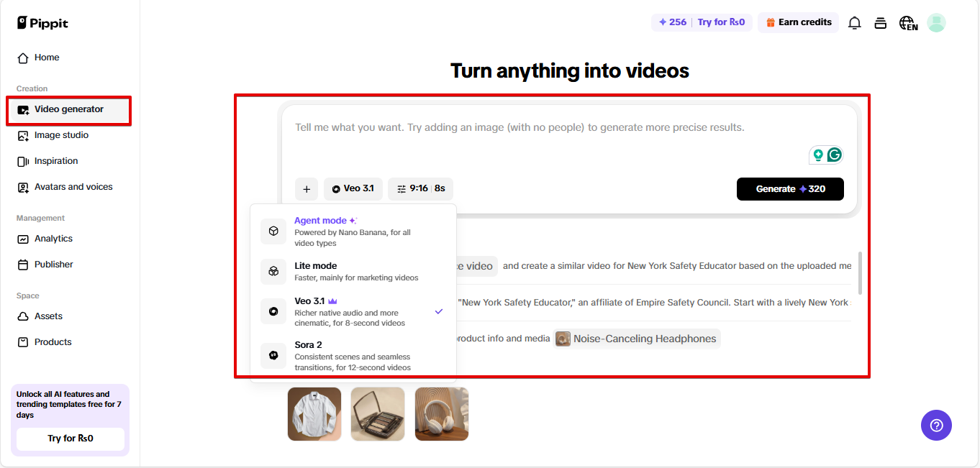Click the white headphones thumbnail
The width and height of the screenshot is (980, 468).
[442, 414]
